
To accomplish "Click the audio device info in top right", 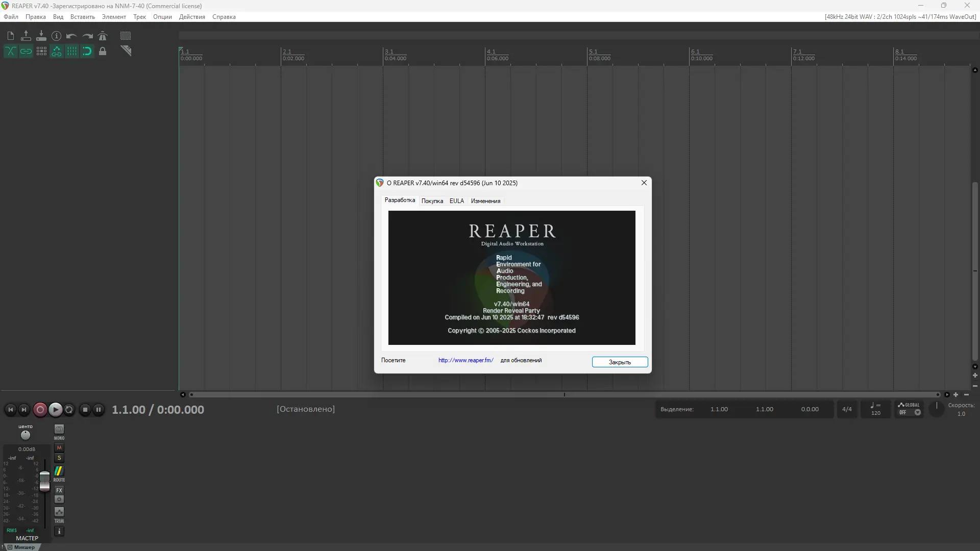I will pyautogui.click(x=900, y=17).
